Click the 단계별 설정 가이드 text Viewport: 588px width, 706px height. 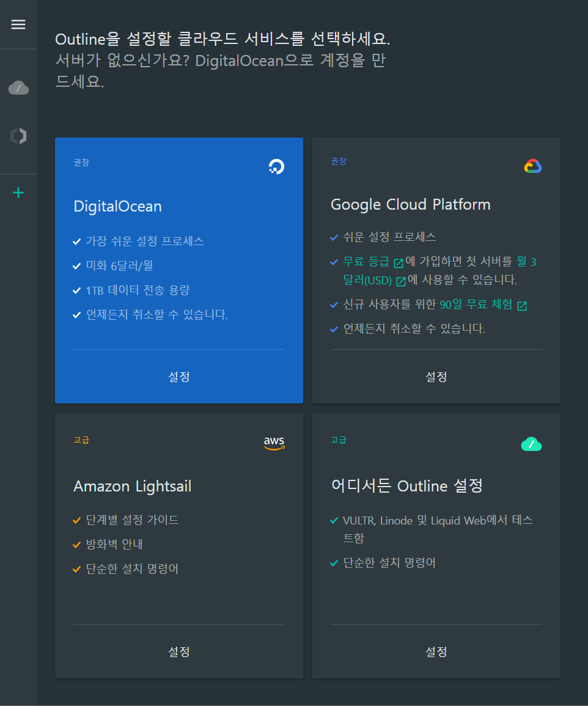(132, 520)
